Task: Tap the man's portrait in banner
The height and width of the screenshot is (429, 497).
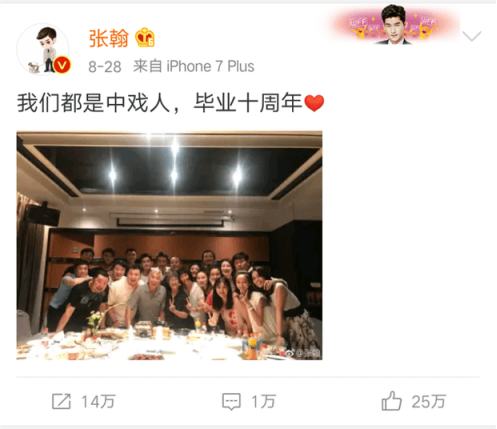Action: pos(394,25)
